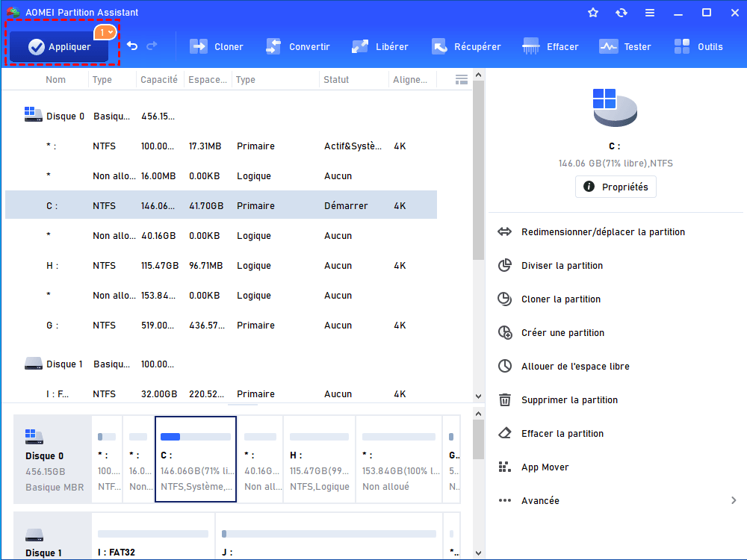Open the Récupérer tool

(x=466, y=46)
